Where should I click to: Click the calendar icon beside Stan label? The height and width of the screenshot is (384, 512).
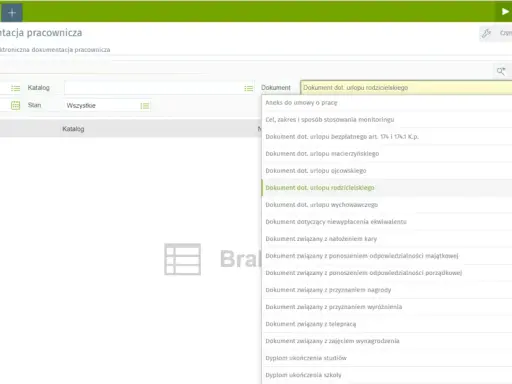click(15, 105)
